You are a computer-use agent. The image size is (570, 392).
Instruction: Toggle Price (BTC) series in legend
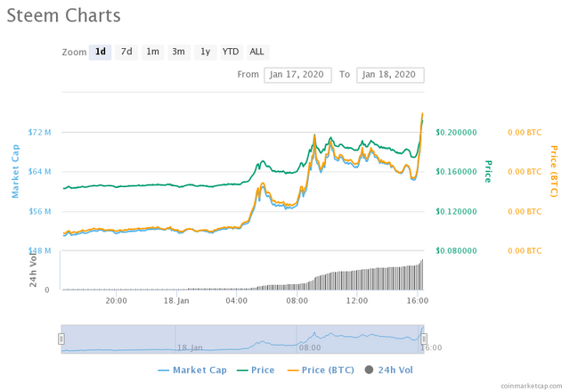point(321,371)
